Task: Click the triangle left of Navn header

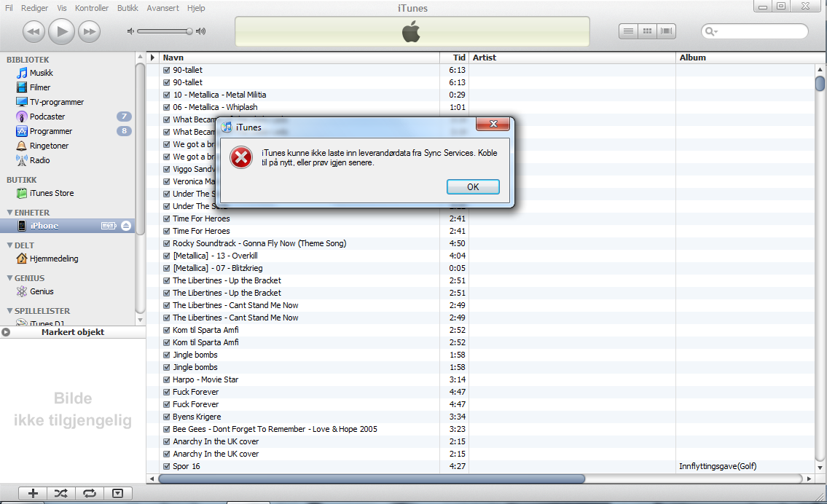Action: (152, 58)
